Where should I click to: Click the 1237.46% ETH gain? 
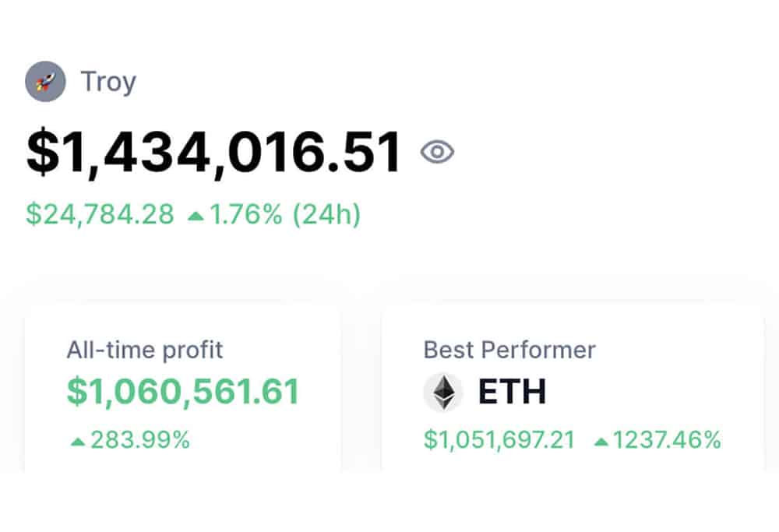667,440
